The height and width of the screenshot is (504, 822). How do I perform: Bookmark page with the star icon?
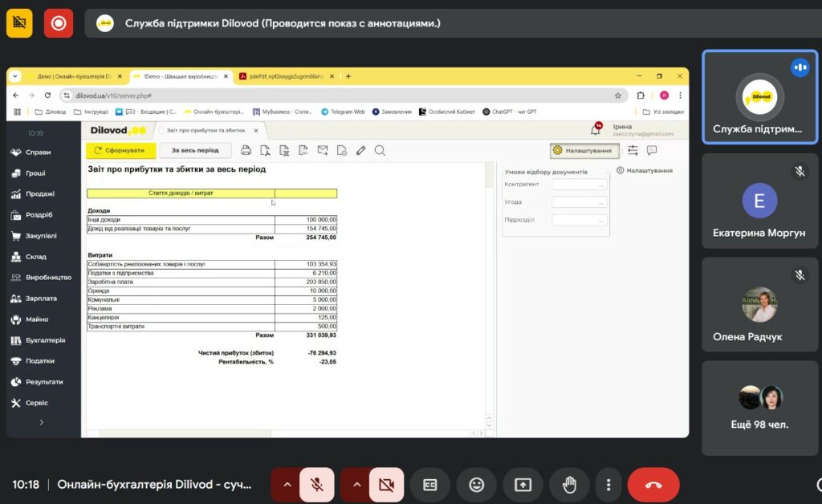(618, 96)
